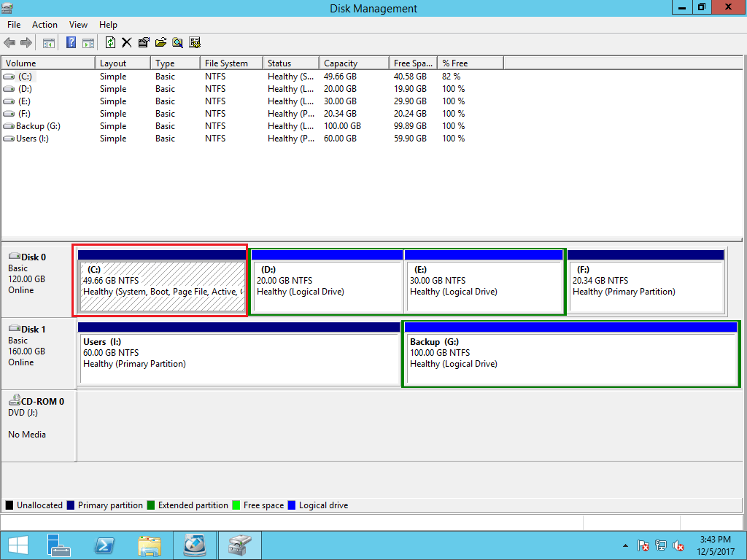Click the 40.58 GB free space cell
The image size is (747, 560).
click(x=410, y=77)
